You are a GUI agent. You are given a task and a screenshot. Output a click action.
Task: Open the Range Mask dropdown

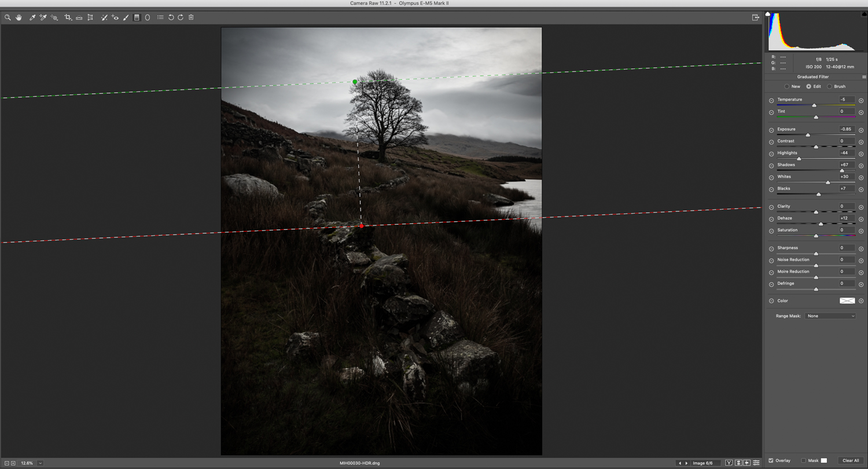pyautogui.click(x=830, y=316)
